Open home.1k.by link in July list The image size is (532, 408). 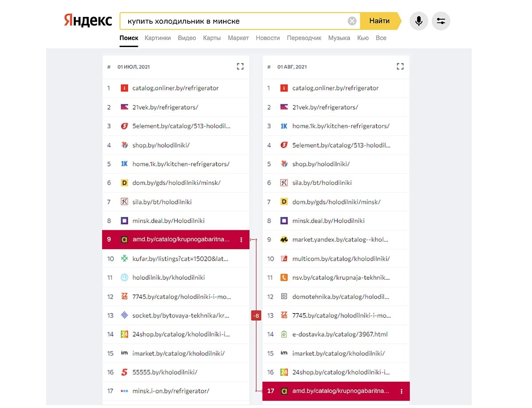tap(181, 164)
